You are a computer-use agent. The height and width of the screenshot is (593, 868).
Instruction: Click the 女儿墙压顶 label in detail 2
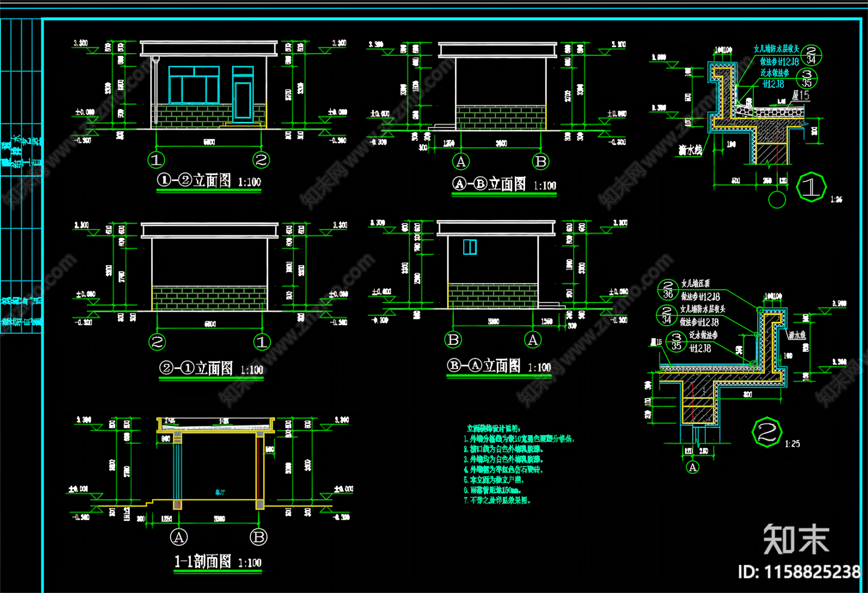point(695,283)
